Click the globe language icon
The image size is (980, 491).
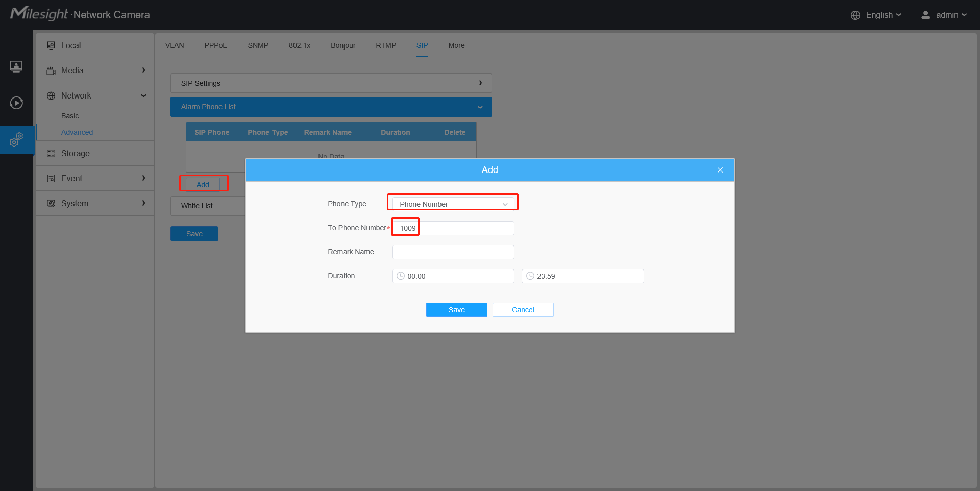[855, 15]
